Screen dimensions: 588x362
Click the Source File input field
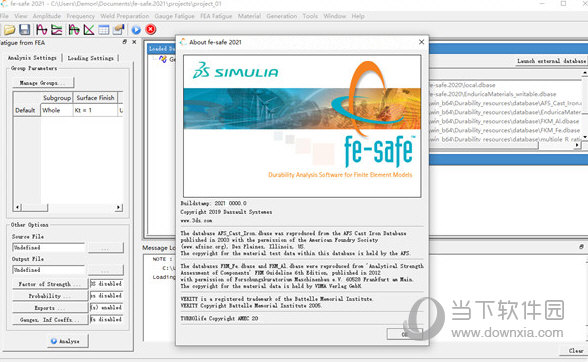tap(49, 248)
